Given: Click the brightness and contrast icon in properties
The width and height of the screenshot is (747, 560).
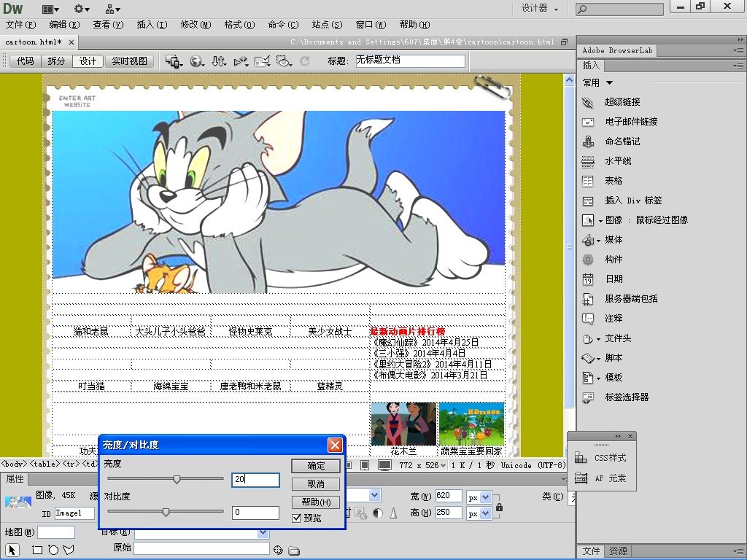Looking at the screenshot, I should [378, 513].
